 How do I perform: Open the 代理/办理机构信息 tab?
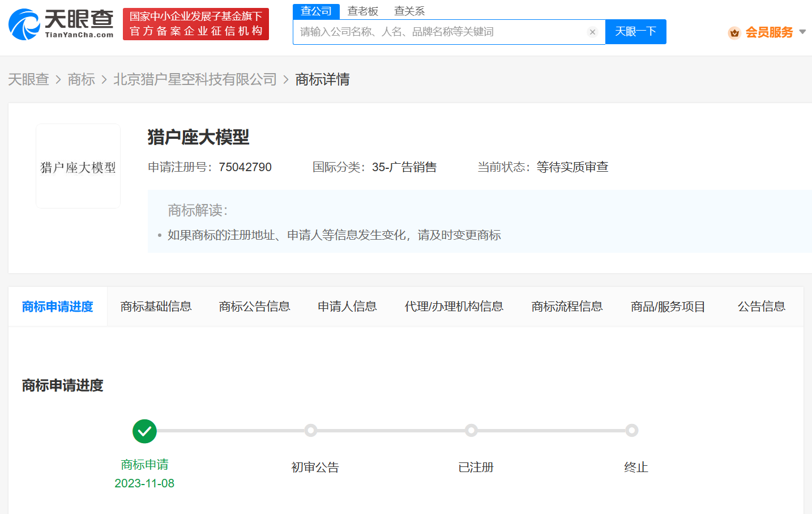(x=454, y=307)
